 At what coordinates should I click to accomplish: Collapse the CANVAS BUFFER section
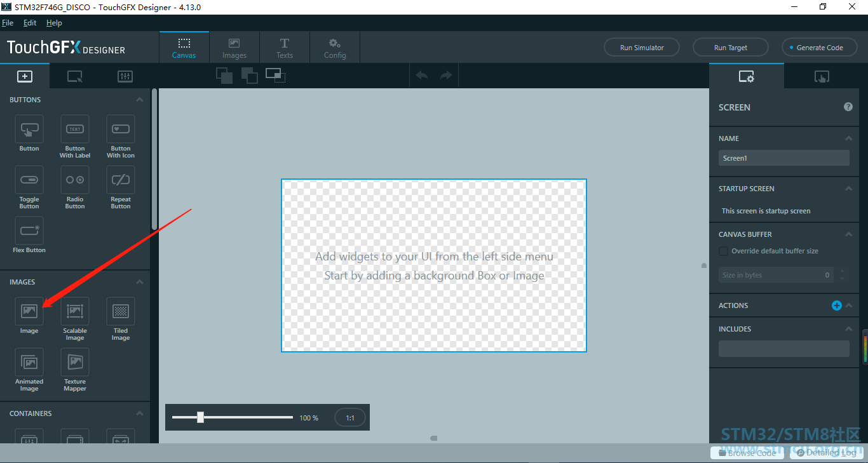point(848,234)
